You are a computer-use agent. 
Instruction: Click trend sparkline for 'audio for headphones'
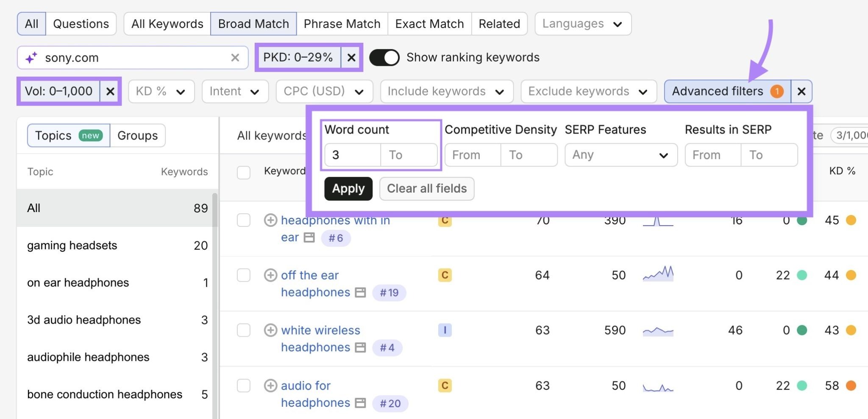(x=658, y=387)
